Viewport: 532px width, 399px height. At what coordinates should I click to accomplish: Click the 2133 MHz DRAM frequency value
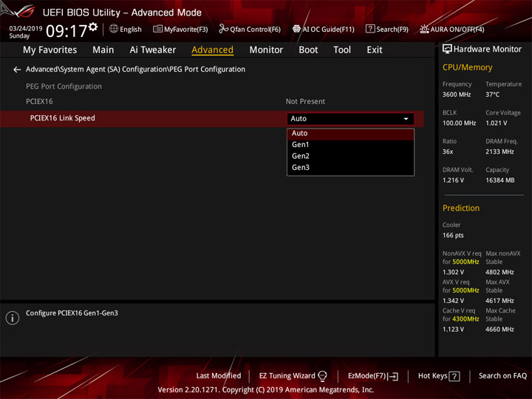[499, 151]
